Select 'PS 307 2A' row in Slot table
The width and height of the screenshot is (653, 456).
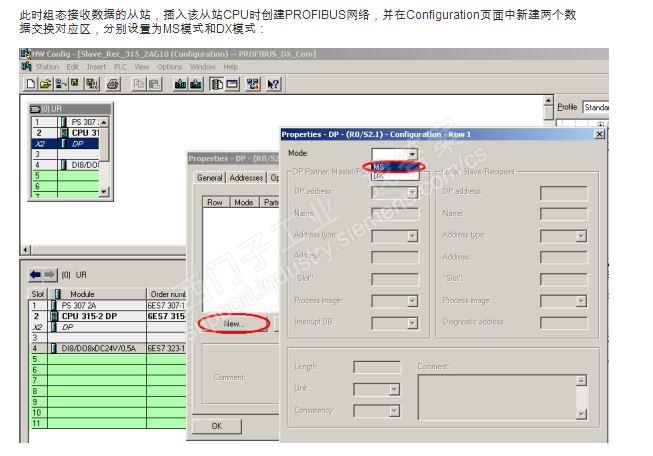click(107, 305)
